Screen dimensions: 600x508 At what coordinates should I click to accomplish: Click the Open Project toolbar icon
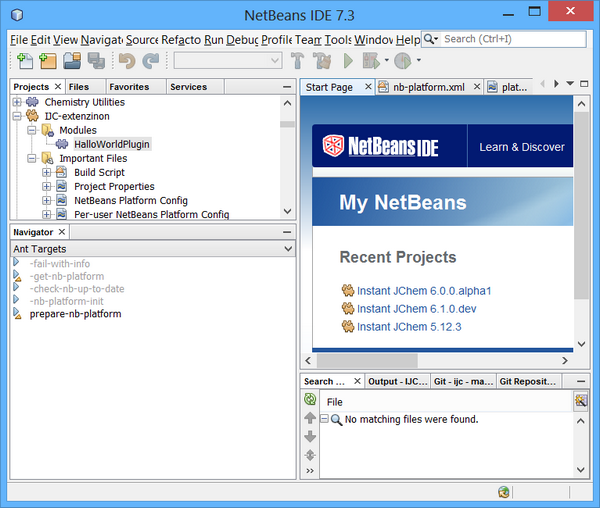point(72,61)
